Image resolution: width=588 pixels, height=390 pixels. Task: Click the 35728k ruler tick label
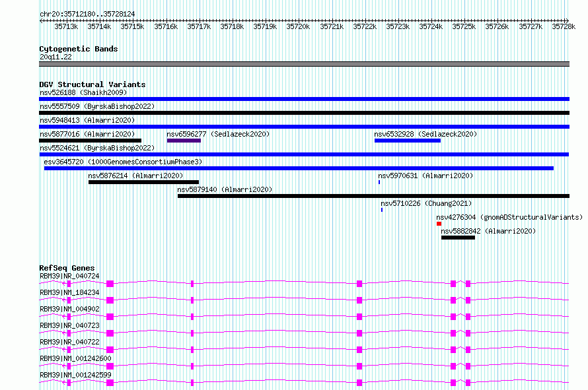564,26
